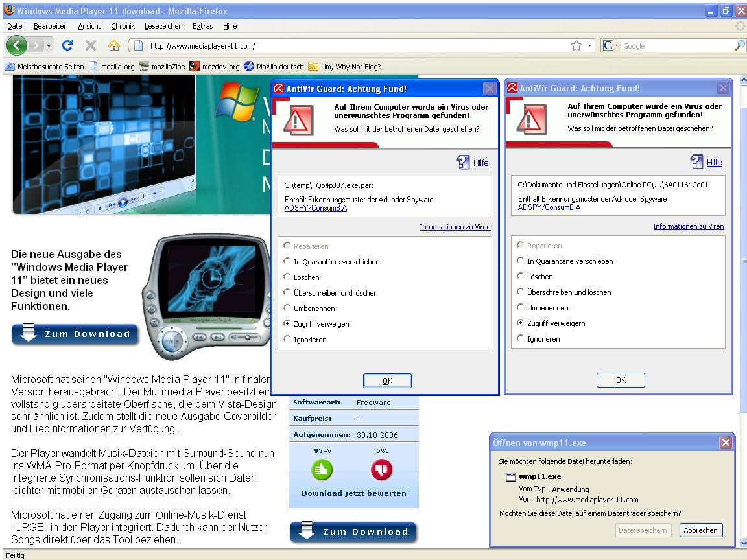Image resolution: width=747 pixels, height=560 pixels.
Task: Bookmark this page with the star icon
Action: [576, 46]
